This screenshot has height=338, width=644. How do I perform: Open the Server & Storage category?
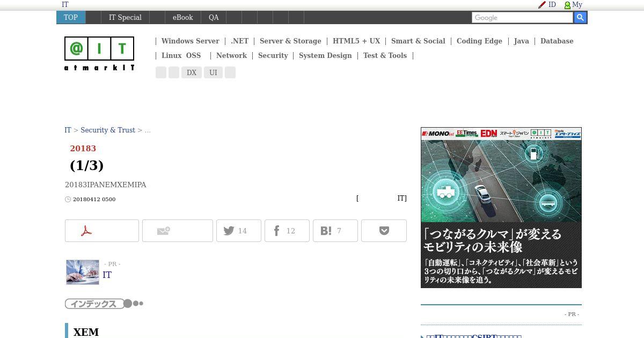(290, 41)
